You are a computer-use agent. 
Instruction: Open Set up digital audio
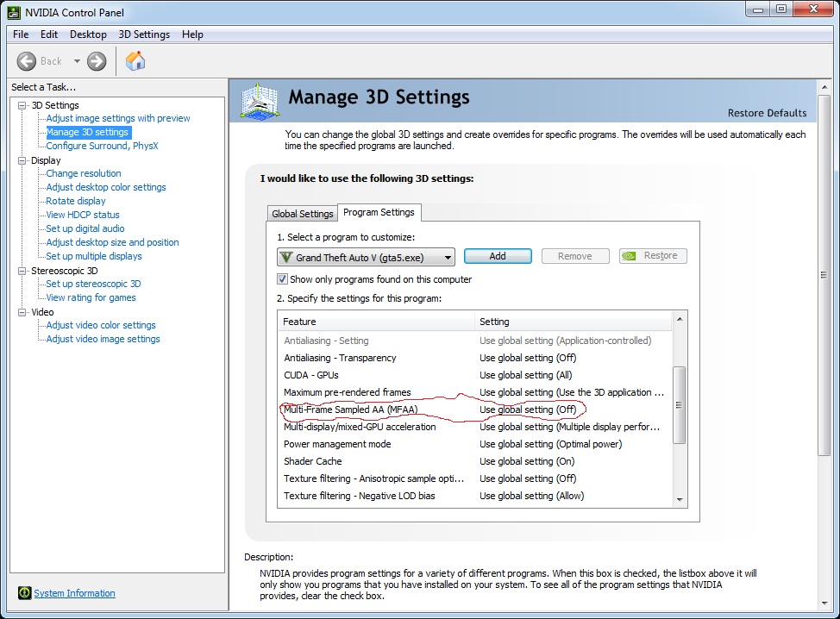[x=85, y=228]
